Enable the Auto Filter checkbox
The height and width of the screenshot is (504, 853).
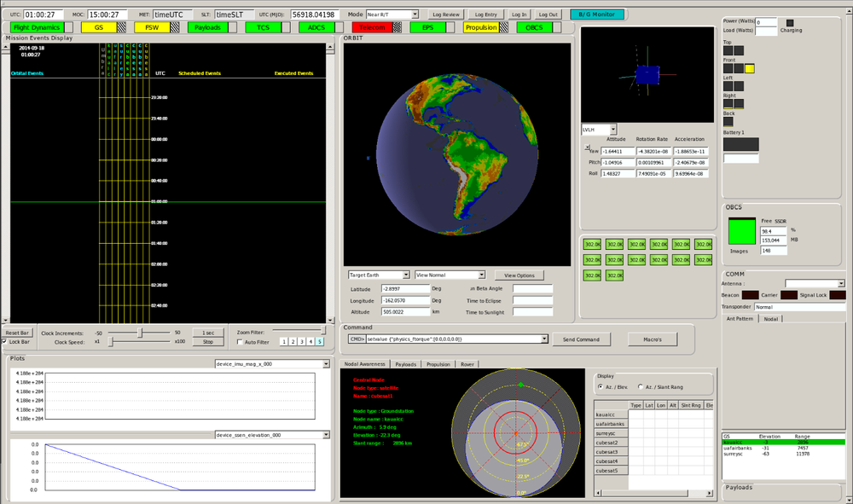click(240, 342)
